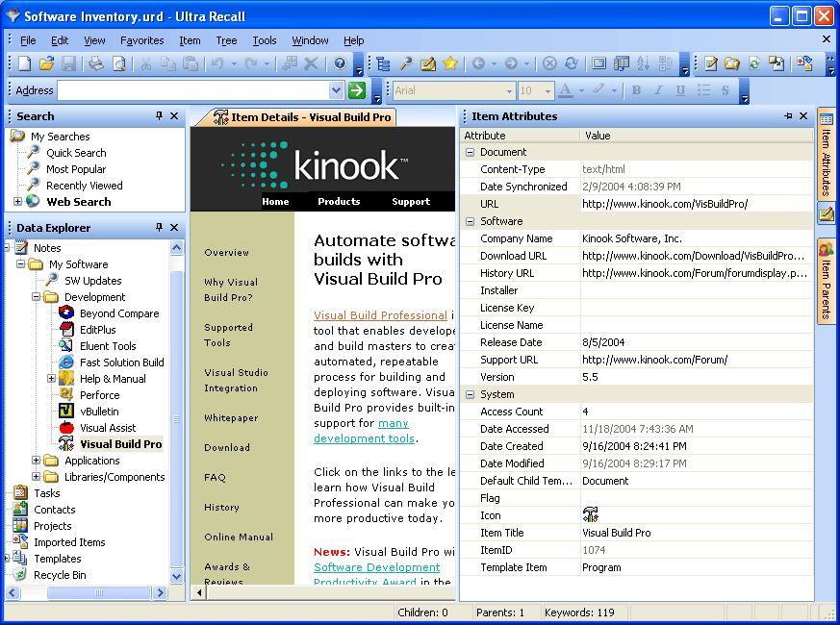Screen dimensions: 840x625
Task: Open the Item menu
Action: tap(190, 40)
